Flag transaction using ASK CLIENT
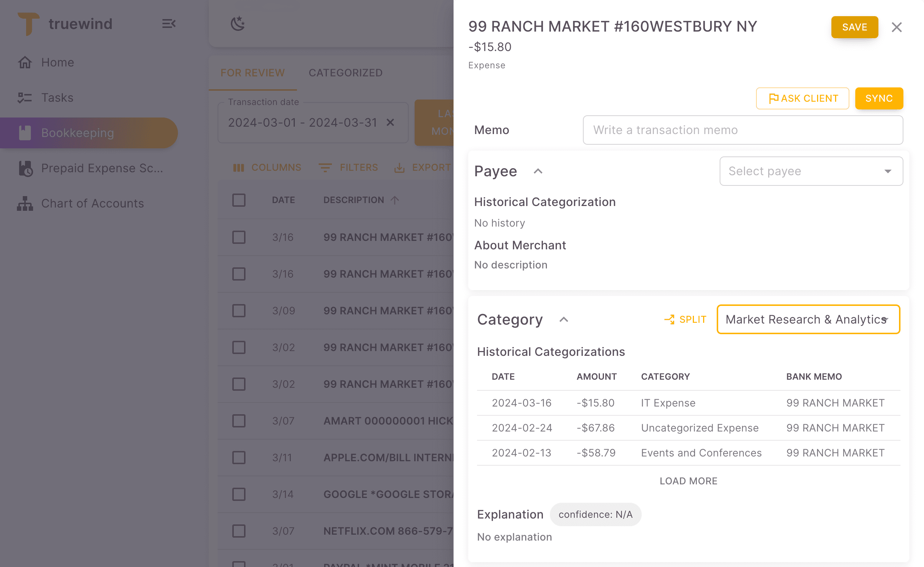The width and height of the screenshot is (924, 567). click(x=802, y=98)
